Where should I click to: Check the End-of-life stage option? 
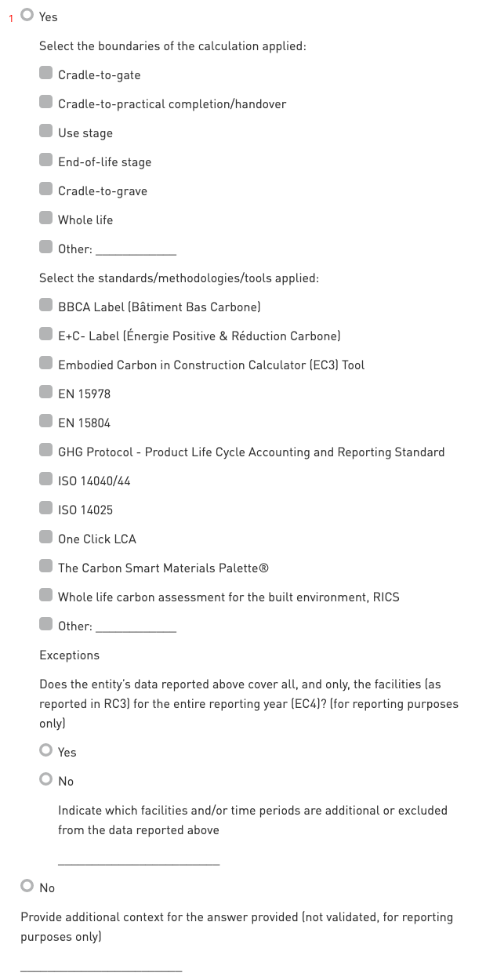point(46,162)
